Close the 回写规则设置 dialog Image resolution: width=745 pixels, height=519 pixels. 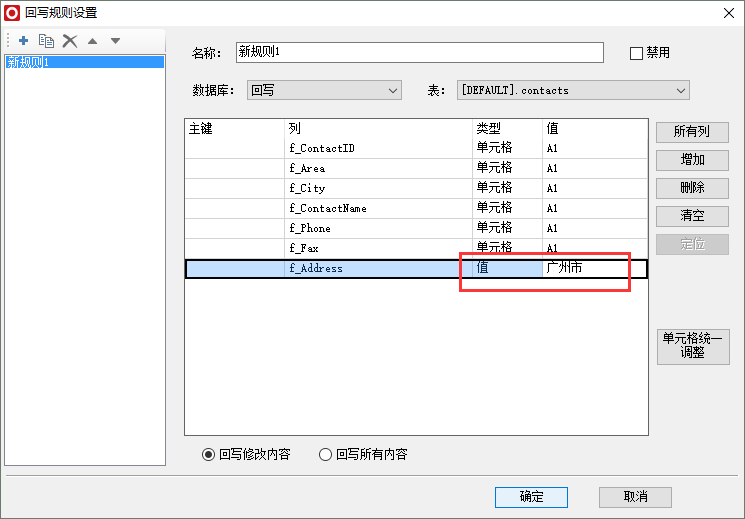coord(729,13)
